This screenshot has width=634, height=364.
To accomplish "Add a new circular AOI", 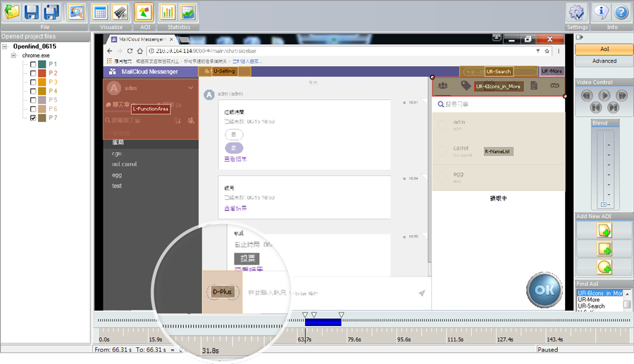I will tap(604, 267).
